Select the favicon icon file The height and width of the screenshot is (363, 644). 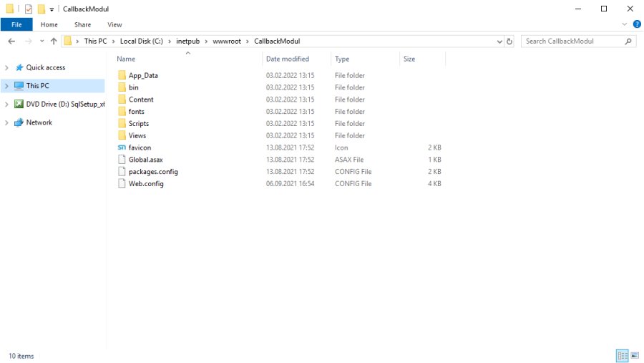(140, 147)
